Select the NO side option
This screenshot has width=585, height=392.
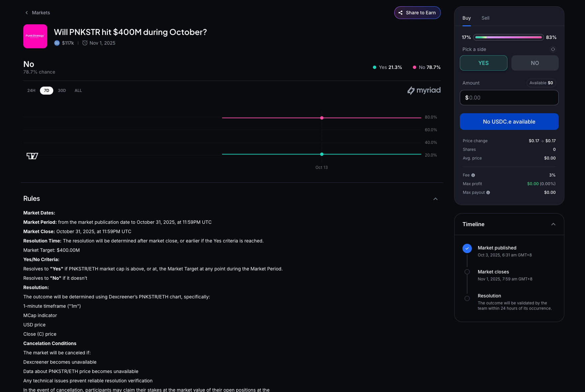coord(535,63)
